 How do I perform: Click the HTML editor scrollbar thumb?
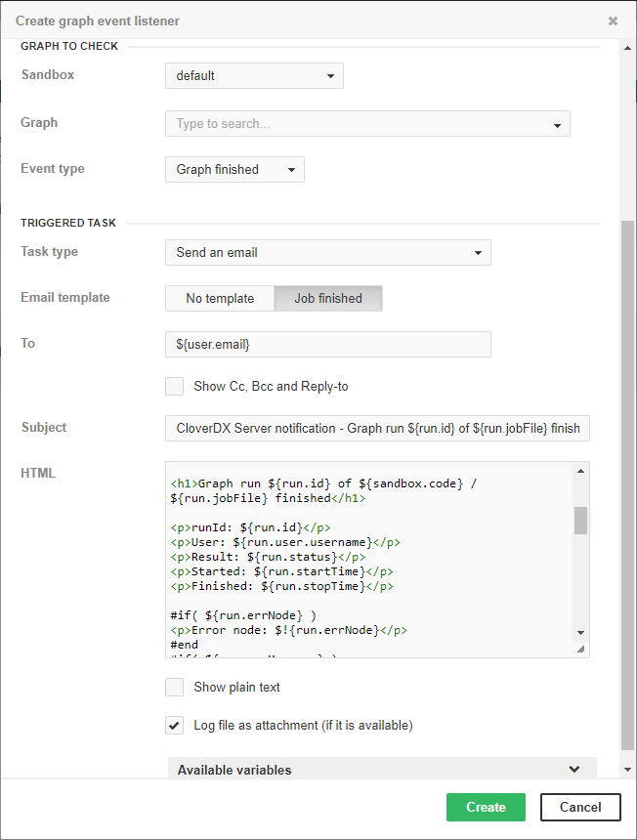pos(580,520)
